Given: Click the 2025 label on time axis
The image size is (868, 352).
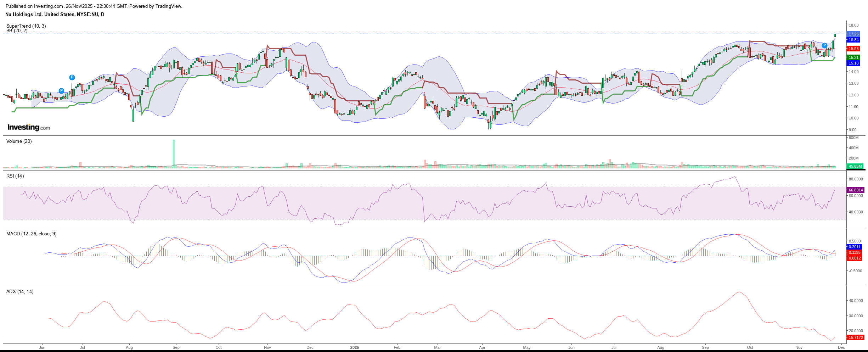Looking at the screenshot, I should click(x=354, y=347).
